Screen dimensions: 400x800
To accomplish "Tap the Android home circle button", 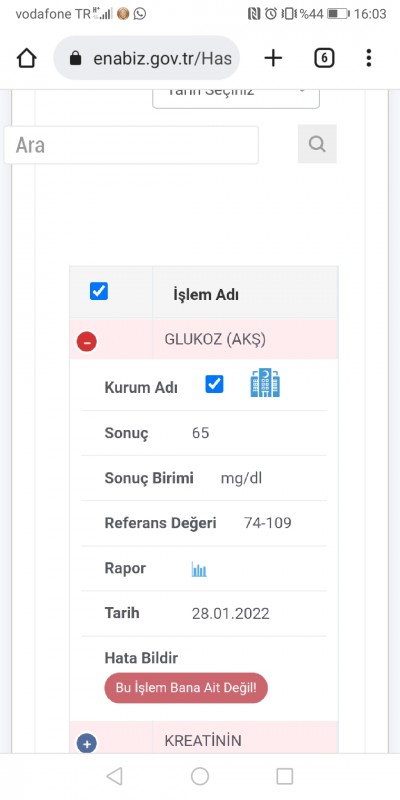I will point(200,776).
